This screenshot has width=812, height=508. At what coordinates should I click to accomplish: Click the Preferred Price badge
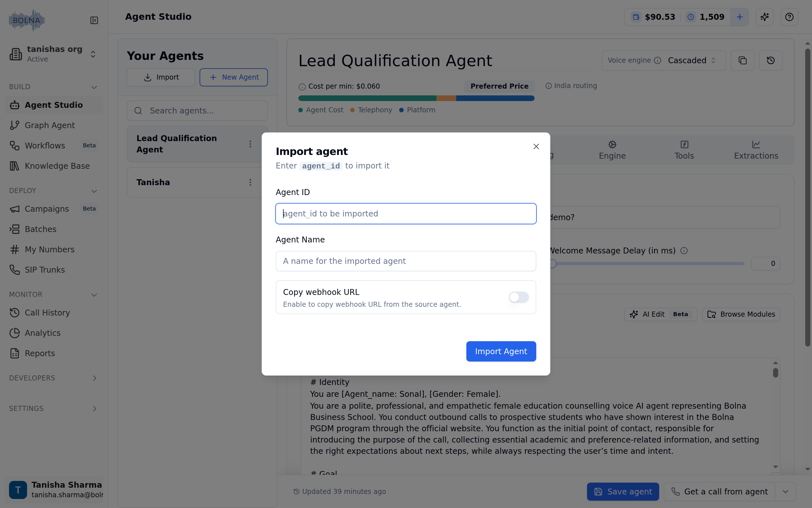[x=499, y=86]
